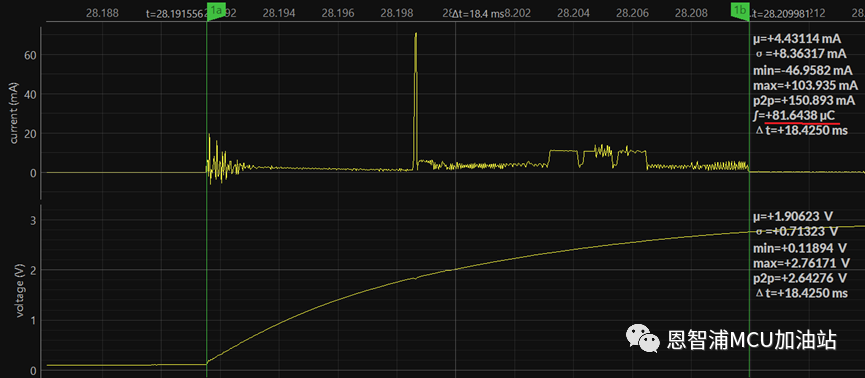Select the p2p=+2.64276 V voltage statistic
865x378 pixels.
pyautogui.click(x=800, y=277)
